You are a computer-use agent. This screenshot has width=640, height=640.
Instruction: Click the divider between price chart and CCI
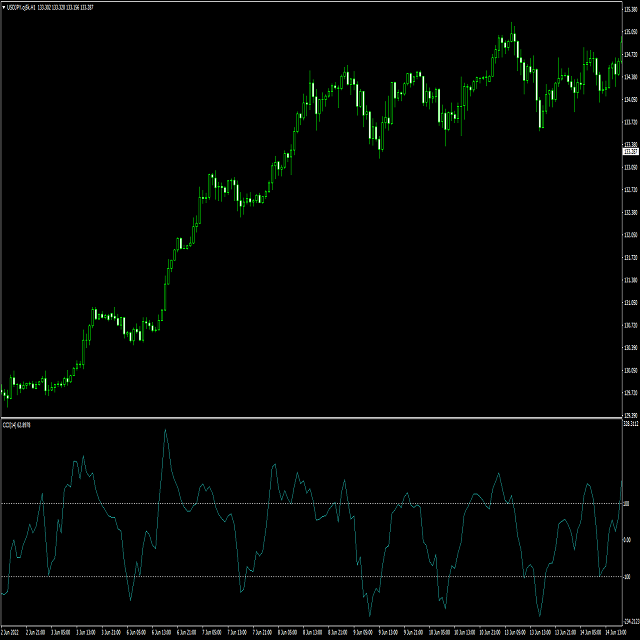tap(312, 418)
